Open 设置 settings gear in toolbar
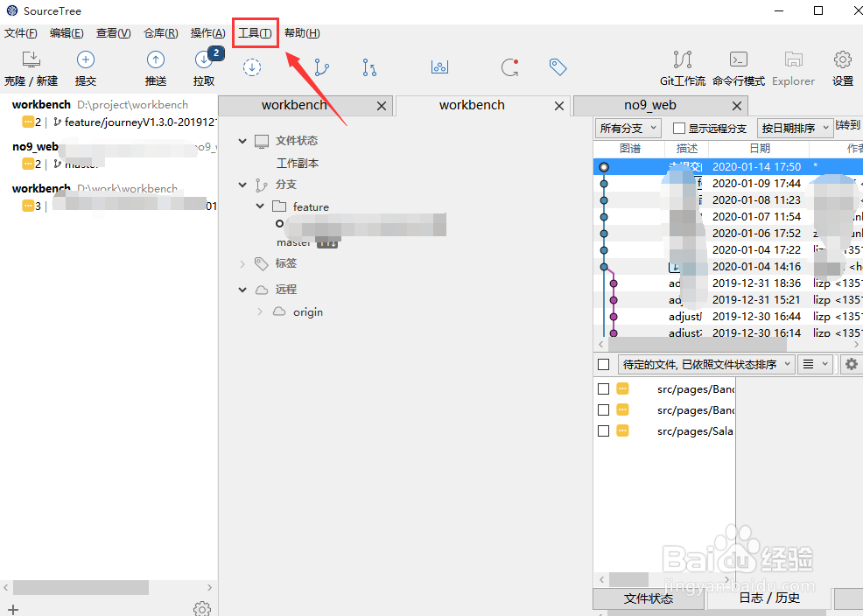 click(843, 59)
